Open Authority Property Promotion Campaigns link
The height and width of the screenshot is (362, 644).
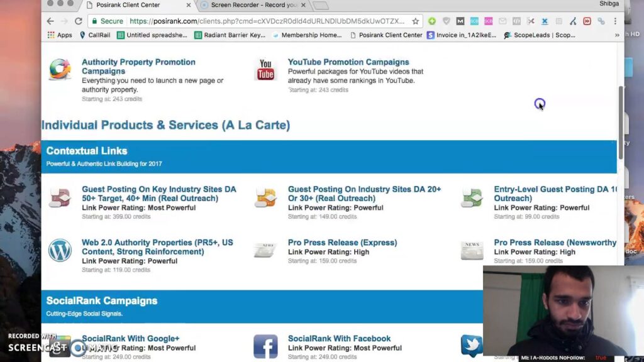coord(138,67)
